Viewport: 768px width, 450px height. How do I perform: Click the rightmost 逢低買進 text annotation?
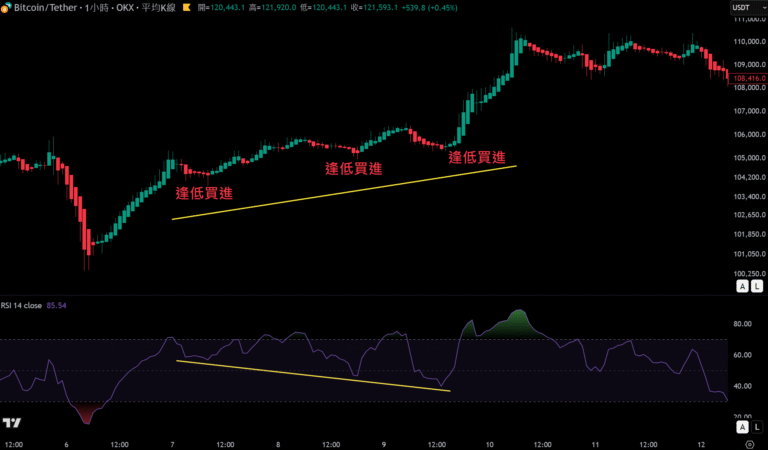coord(476,157)
